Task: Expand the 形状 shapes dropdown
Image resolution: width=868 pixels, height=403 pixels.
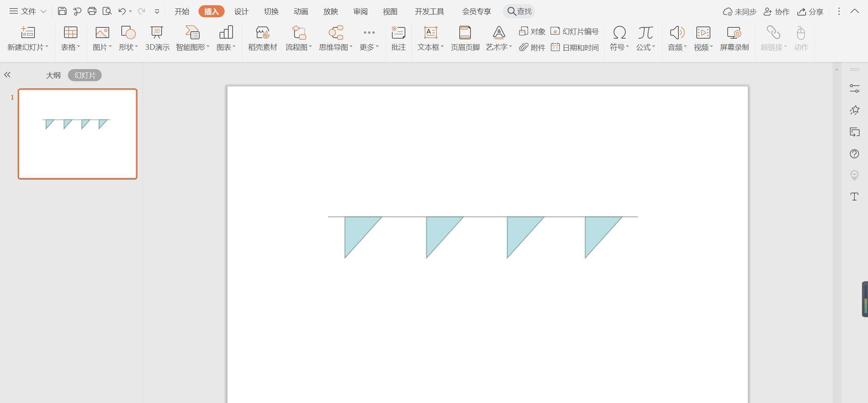Action: [x=128, y=39]
